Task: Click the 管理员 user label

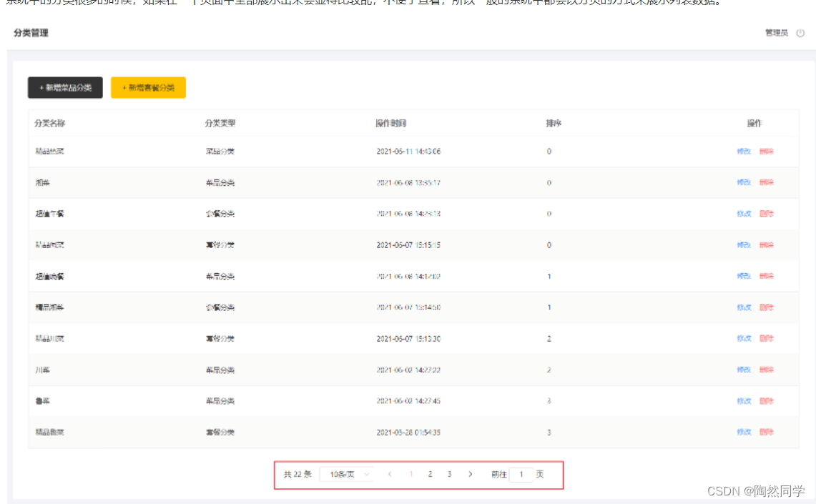Action: [777, 33]
